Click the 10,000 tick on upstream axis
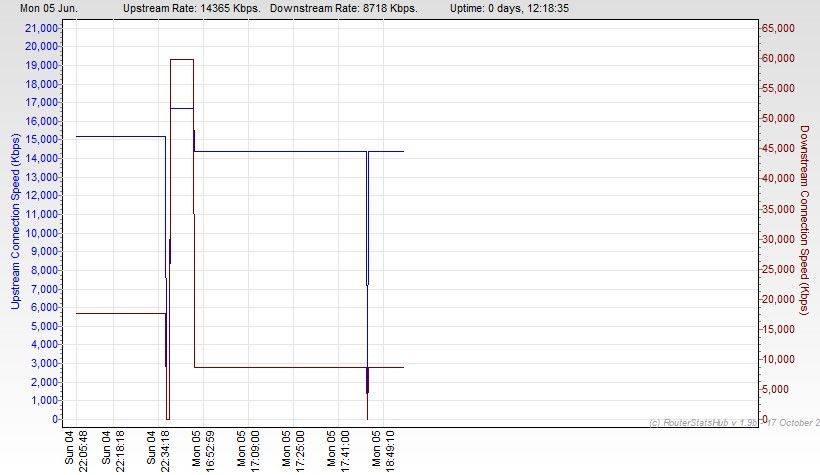The image size is (820, 475). (39, 233)
